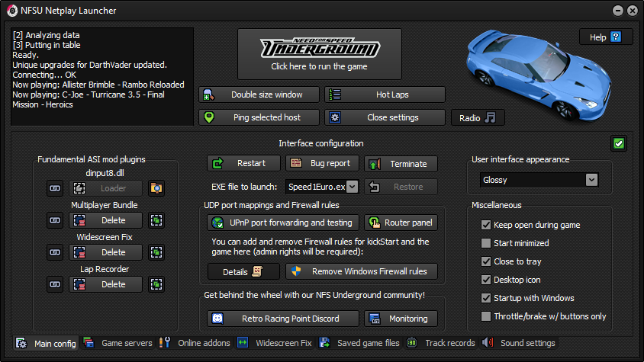Open the Router panel

pyautogui.click(x=401, y=223)
